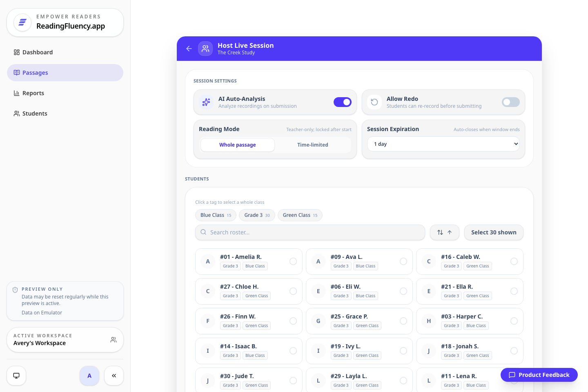Navigate to Students page

[65, 114]
